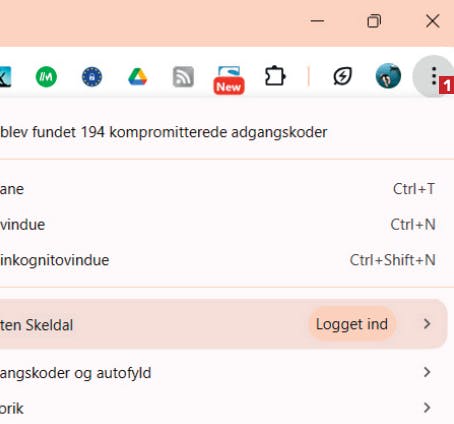Click the Logget ind status chip

(352, 324)
